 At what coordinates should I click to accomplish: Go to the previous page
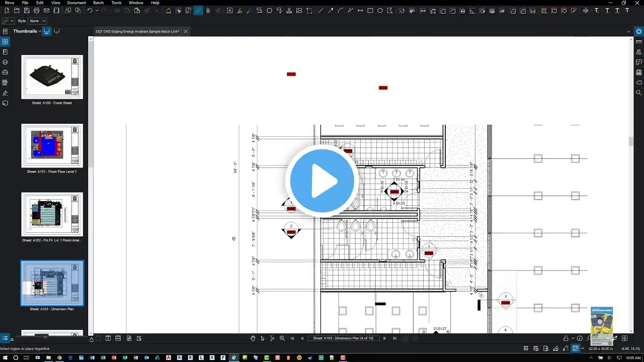coord(302,338)
